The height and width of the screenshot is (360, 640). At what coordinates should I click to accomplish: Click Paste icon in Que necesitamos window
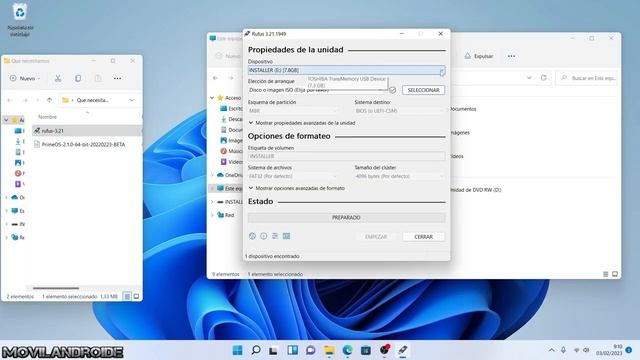(98, 78)
